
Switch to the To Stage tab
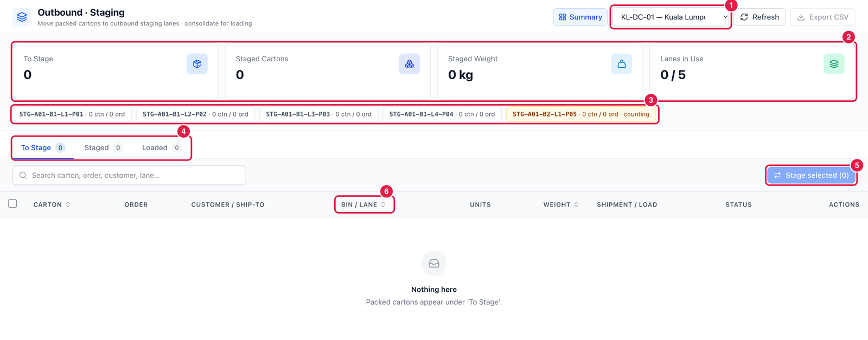pos(43,147)
